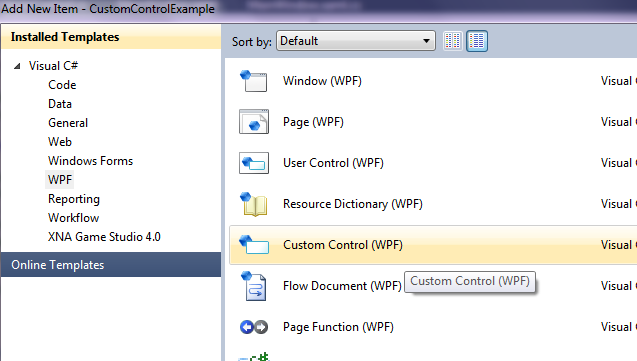
Task: Select the Workflow category
Action: 74,218
